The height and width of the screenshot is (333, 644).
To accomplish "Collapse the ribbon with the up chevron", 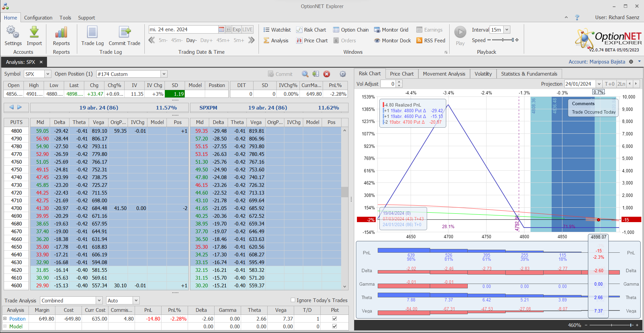I will click(x=566, y=17).
